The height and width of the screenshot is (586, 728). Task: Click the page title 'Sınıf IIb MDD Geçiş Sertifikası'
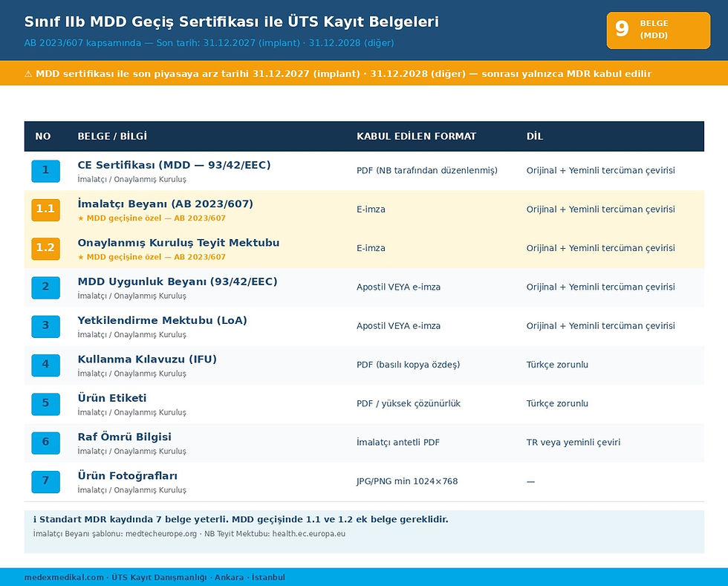231,22
